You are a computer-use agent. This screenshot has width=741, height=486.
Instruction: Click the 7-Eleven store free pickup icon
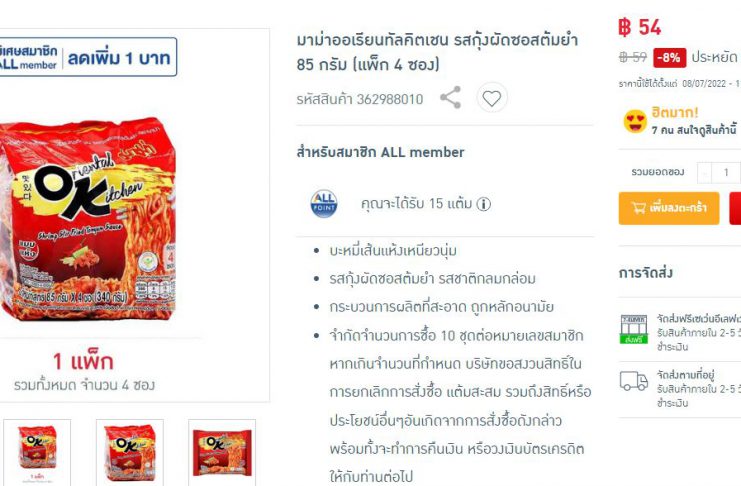[633, 329]
